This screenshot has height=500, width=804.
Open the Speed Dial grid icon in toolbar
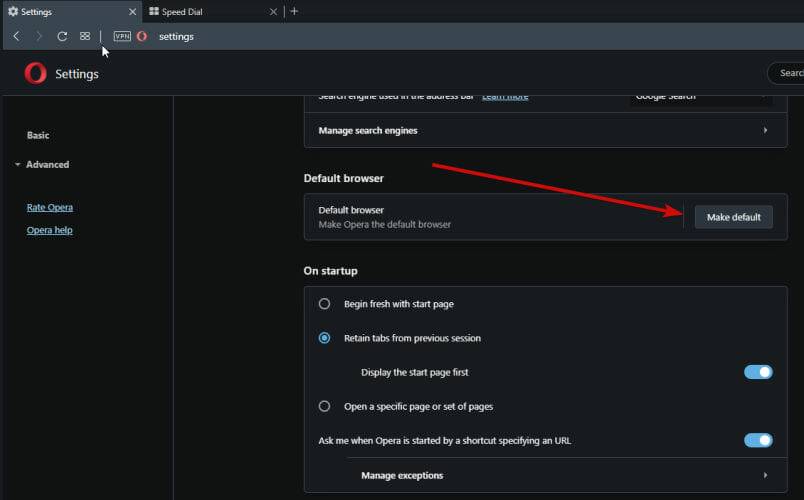pyautogui.click(x=85, y=36)
